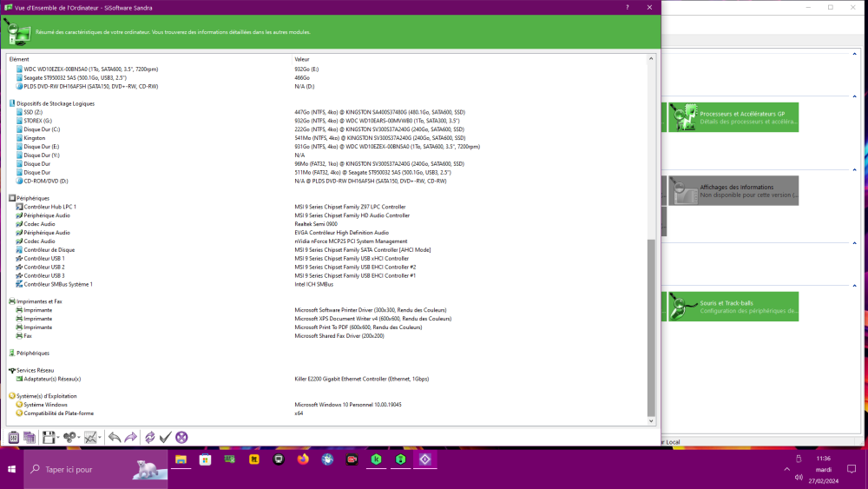The height and width of the screenshot is (489, 868).
Task: Collapse section above Affichages des Informations tile
Action: click(854, 169)
